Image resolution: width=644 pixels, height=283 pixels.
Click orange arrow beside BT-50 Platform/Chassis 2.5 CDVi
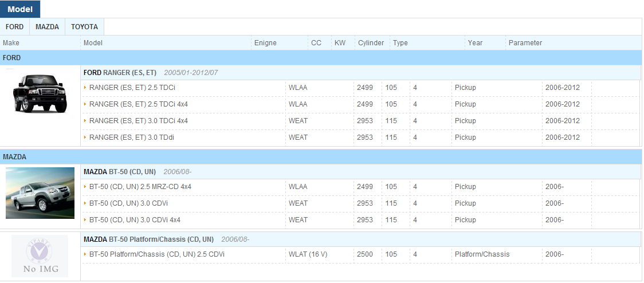85,254
